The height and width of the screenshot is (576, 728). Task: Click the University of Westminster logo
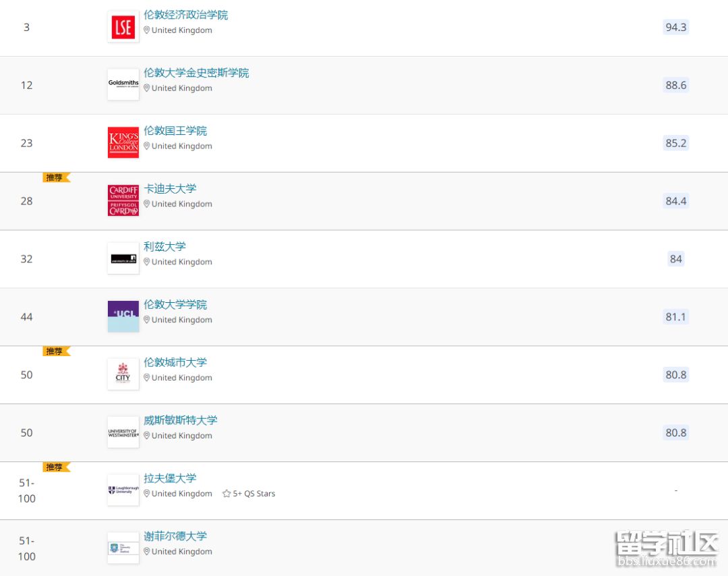point(122,432)
